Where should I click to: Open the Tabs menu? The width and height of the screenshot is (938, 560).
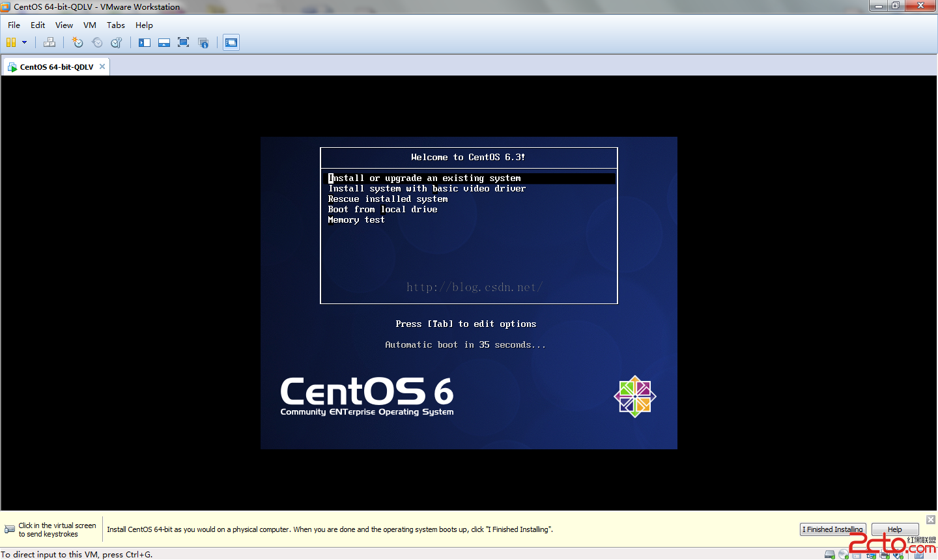pos(116,25)
